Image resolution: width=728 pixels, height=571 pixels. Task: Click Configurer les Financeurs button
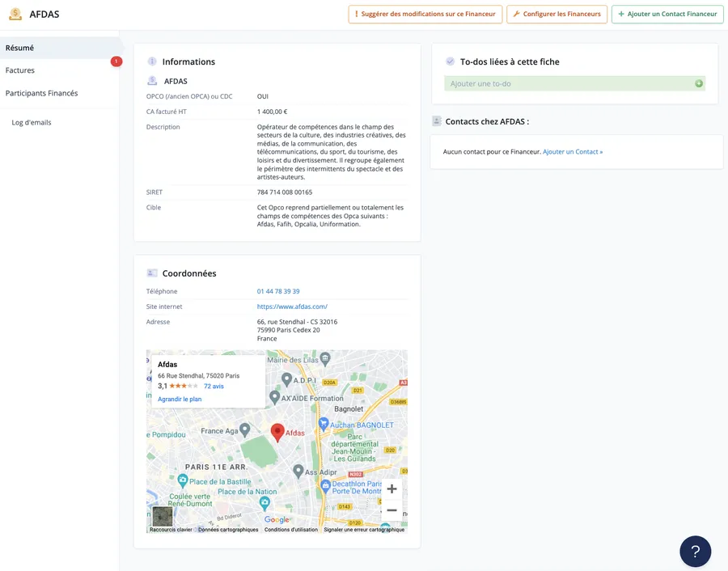557,14
